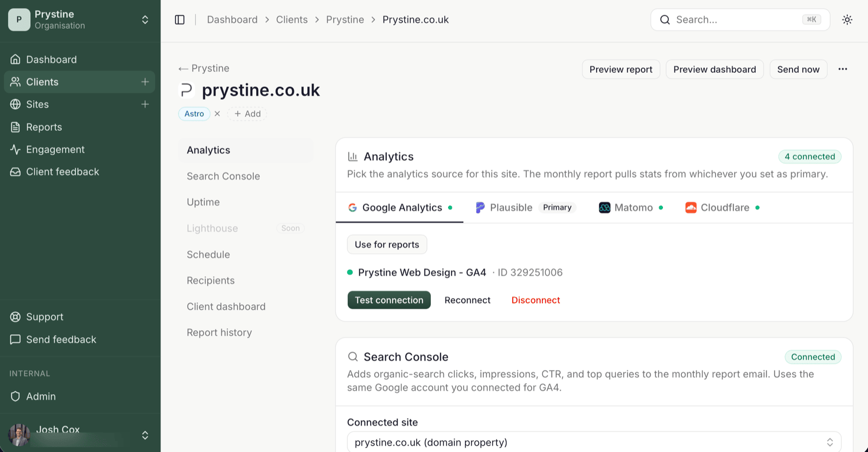Click the Sites globe icon
Screen dimensions: 868x452
pos(15,104)
